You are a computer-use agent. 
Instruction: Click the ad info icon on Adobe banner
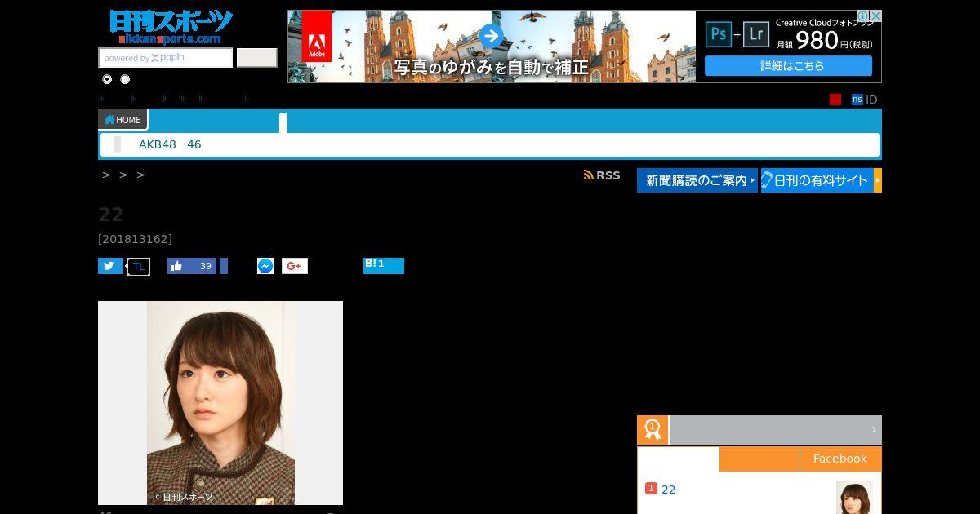(x=862, y=16)
